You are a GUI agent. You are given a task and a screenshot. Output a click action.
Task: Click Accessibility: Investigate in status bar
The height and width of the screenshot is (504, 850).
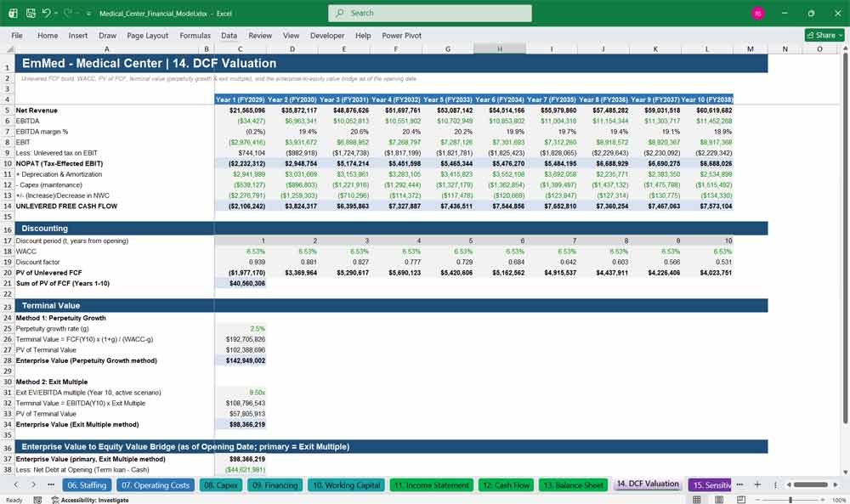(90, 500)
